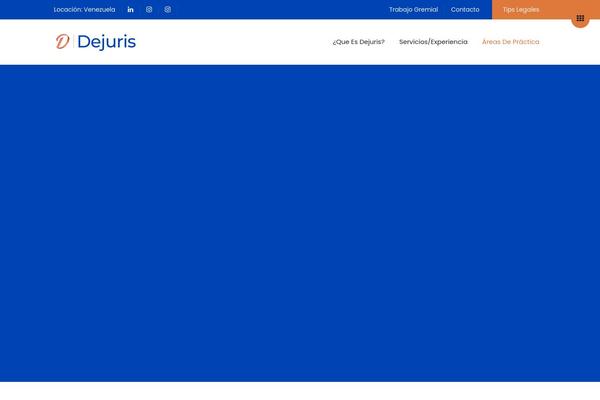The height and width of the screenshot is (400, 600).
Task: Open the LinkedIn social icon
Action: point(130,10)
